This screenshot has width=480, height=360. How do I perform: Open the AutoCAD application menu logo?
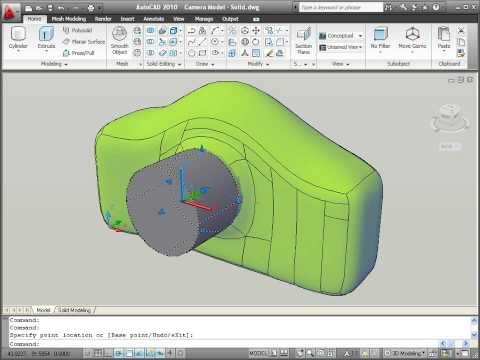pos(10,12)
